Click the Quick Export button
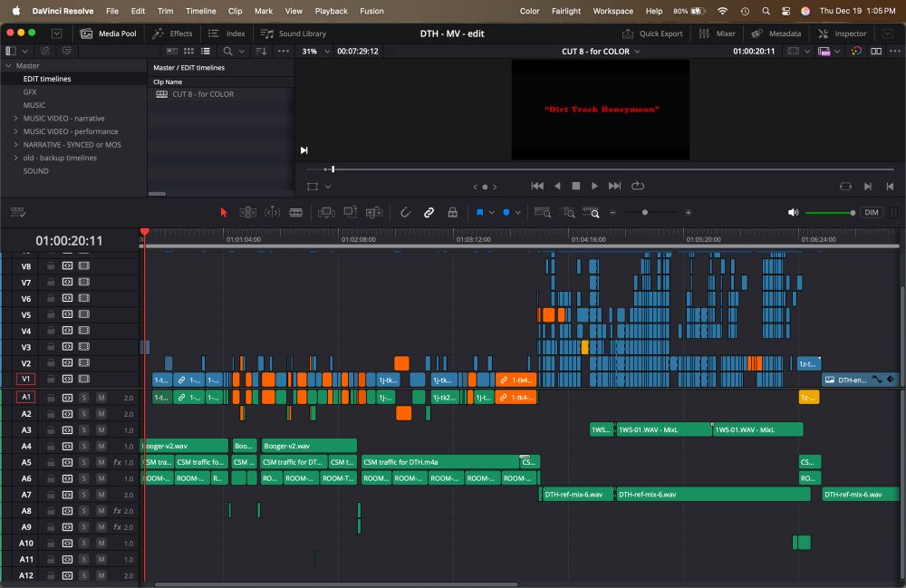This screenshot has width=906, height=588. (x=653, y=34)
